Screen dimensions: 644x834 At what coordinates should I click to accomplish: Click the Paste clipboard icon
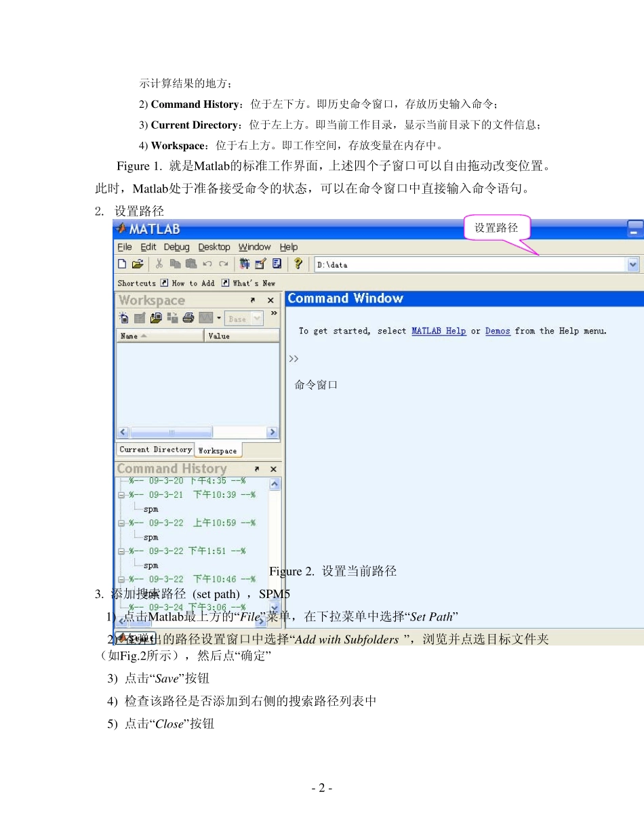[x=191, y=264]
